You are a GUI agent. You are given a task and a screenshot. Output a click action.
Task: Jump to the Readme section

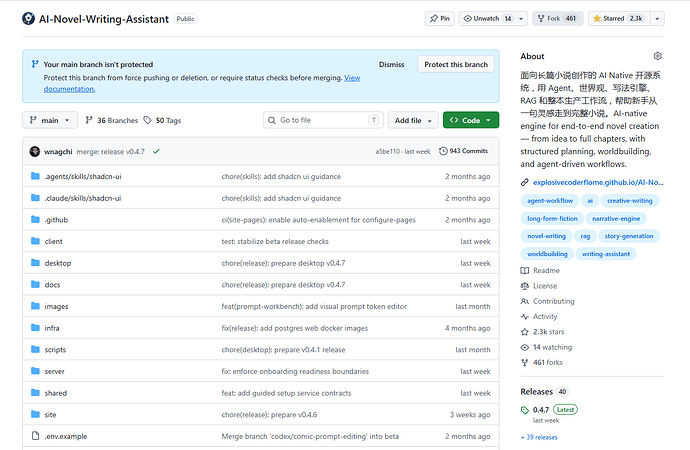point(540,271)
